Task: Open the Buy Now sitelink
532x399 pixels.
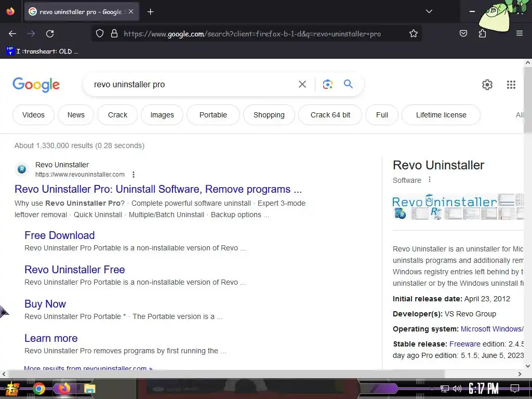Action: click(x=45, y=303)
